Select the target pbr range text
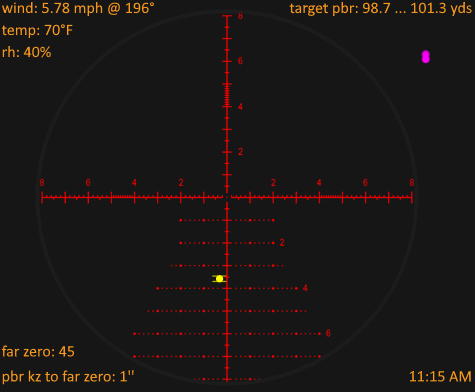 pyautogui.click(x=381, y=8)
